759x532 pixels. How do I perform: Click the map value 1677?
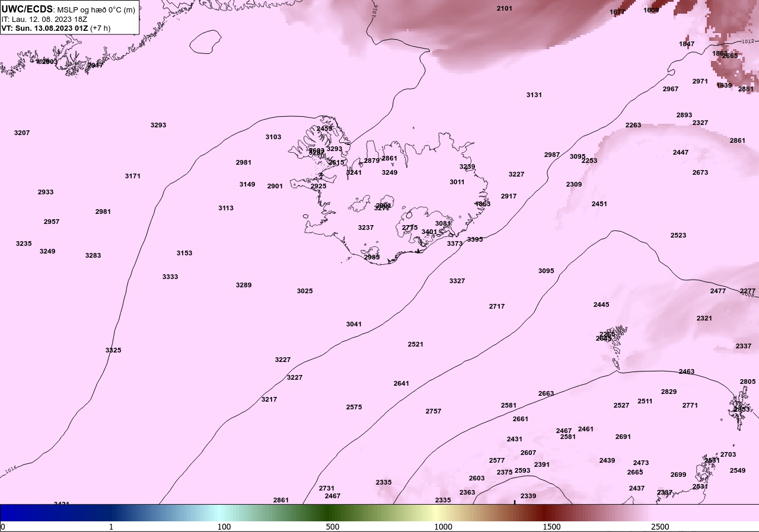(x=617, y=12)
